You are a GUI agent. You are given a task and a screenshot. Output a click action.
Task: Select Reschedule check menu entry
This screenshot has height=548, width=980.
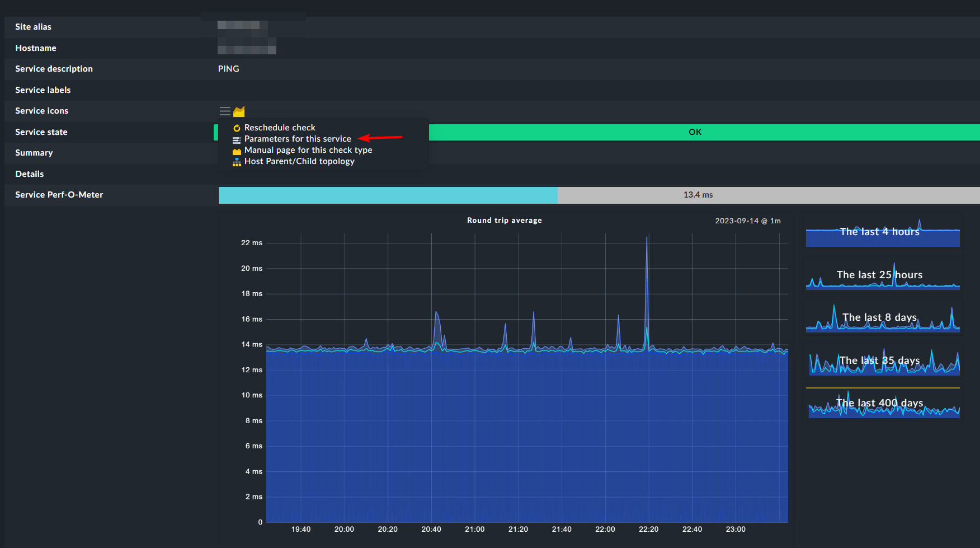[280, 128]
